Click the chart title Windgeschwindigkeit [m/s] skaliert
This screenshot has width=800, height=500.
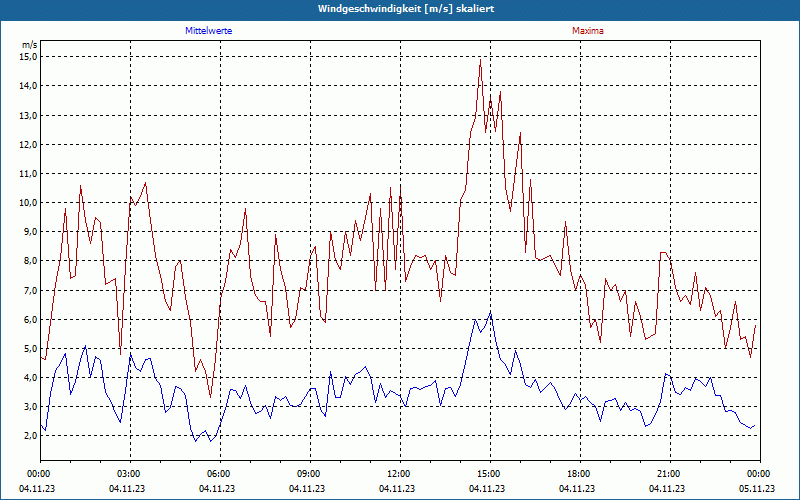tap(406, 9)
